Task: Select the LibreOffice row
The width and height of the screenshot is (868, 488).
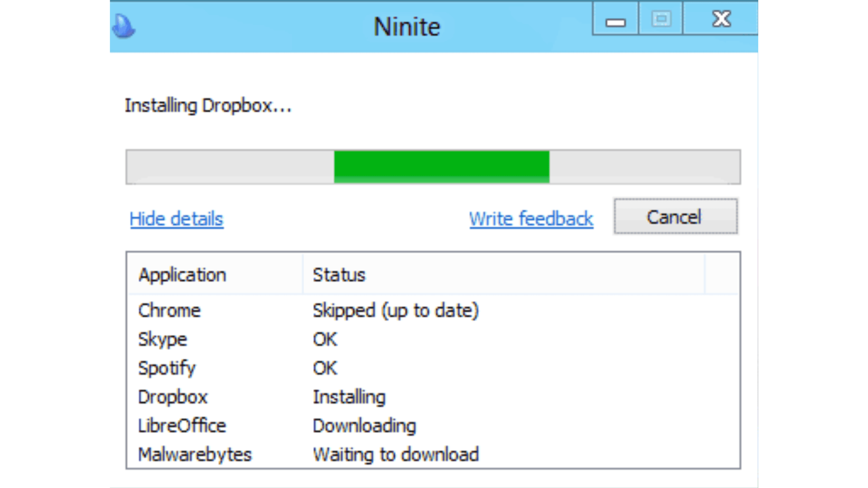Action: point(433,426)
